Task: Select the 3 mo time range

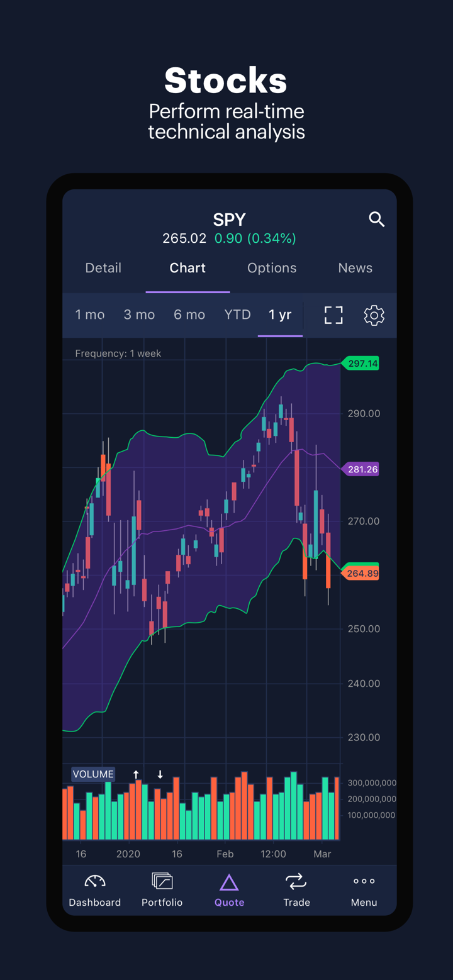Action: coord(139,315)
